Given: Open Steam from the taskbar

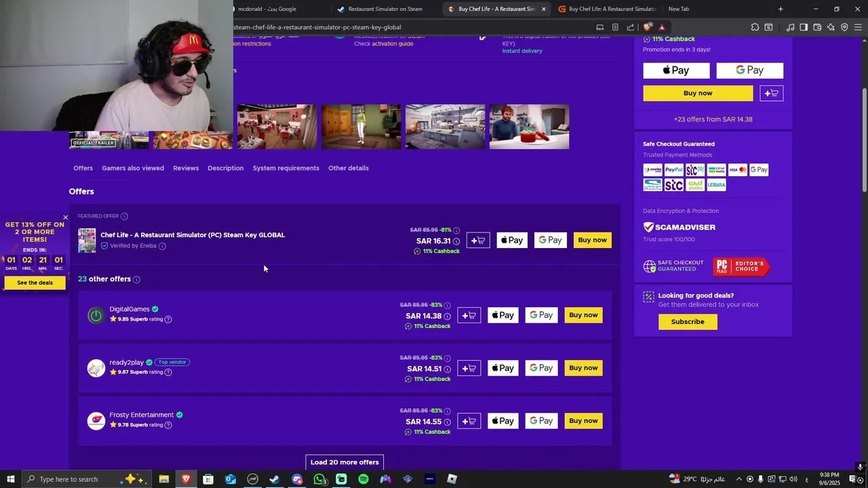Looking at the screenshot, I should pyautogui.click(x=275, y=479).
